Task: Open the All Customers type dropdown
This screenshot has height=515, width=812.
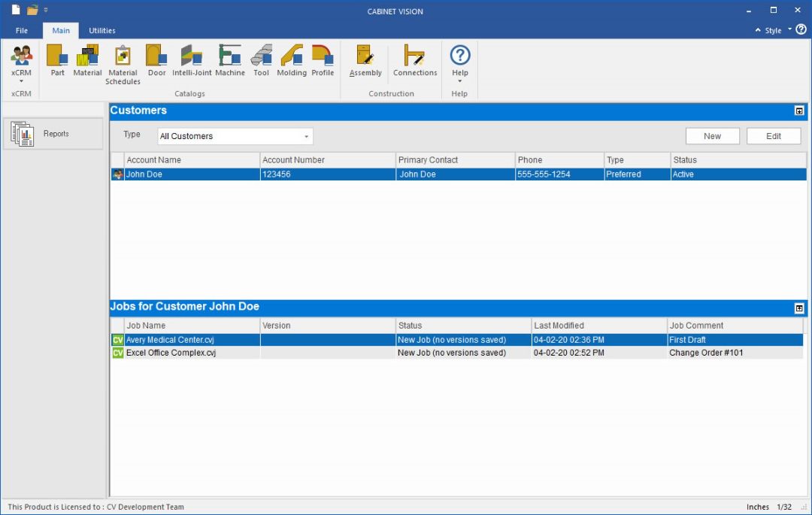Action: click(235, 136)
